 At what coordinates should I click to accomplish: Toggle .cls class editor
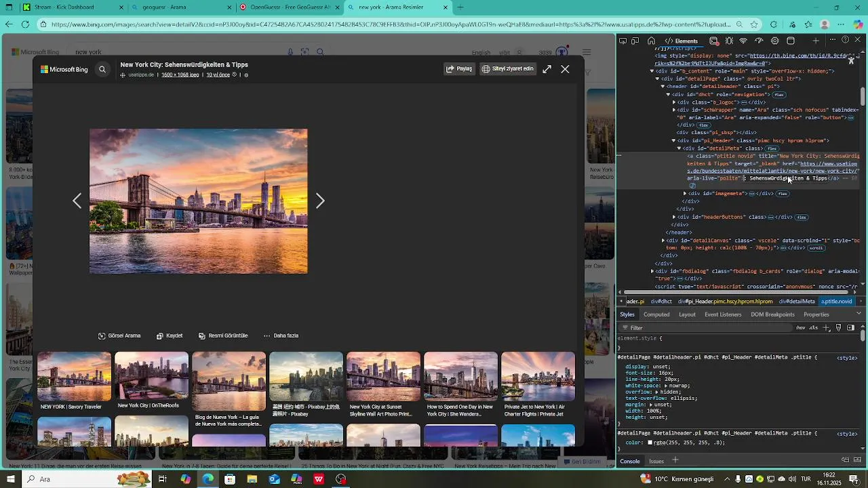coord(814,327)
